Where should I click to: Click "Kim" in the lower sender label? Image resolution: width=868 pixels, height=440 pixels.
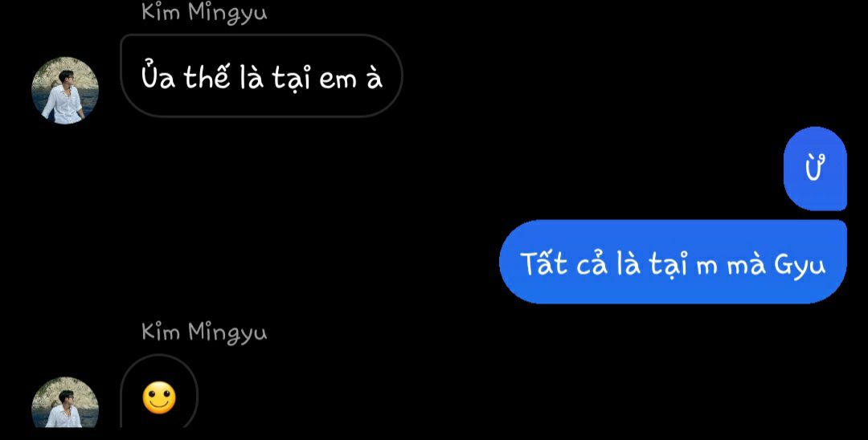(x=161, y=331)
